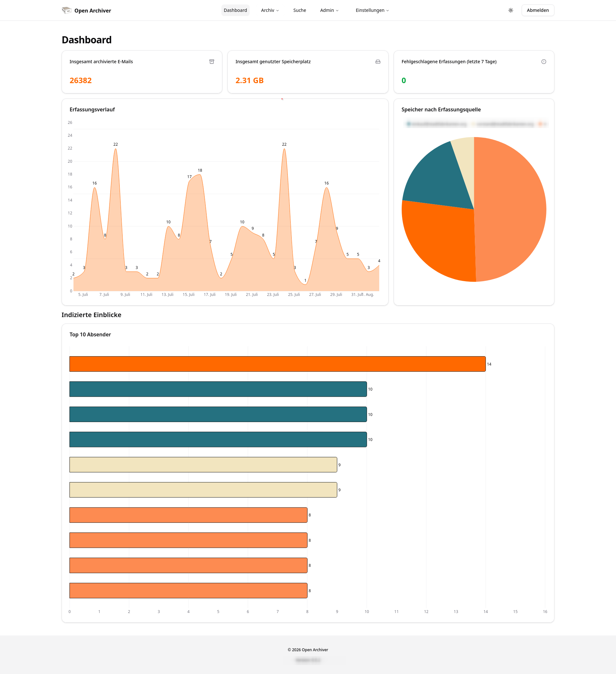
Task: Toggle the first blurred pie legend entry
Action: pos(436,124)
